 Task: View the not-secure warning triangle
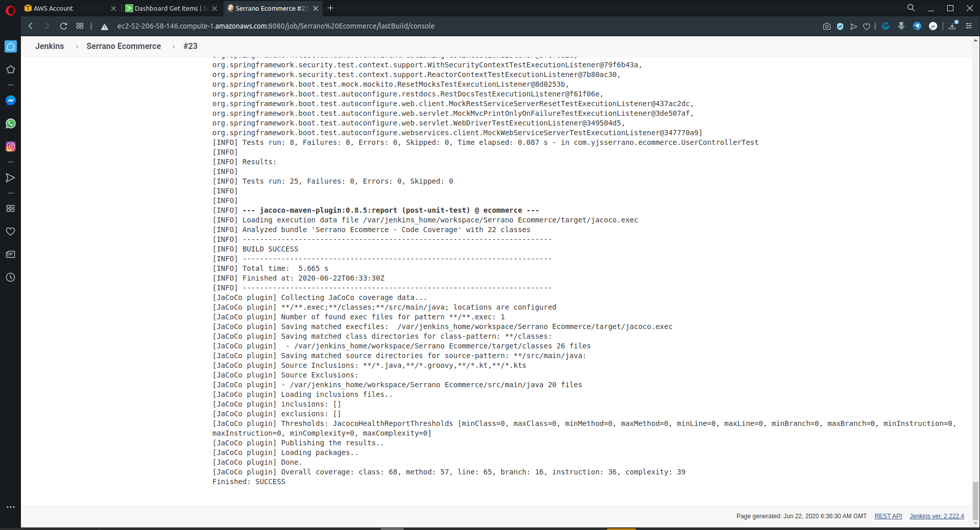tap(105, 27)
